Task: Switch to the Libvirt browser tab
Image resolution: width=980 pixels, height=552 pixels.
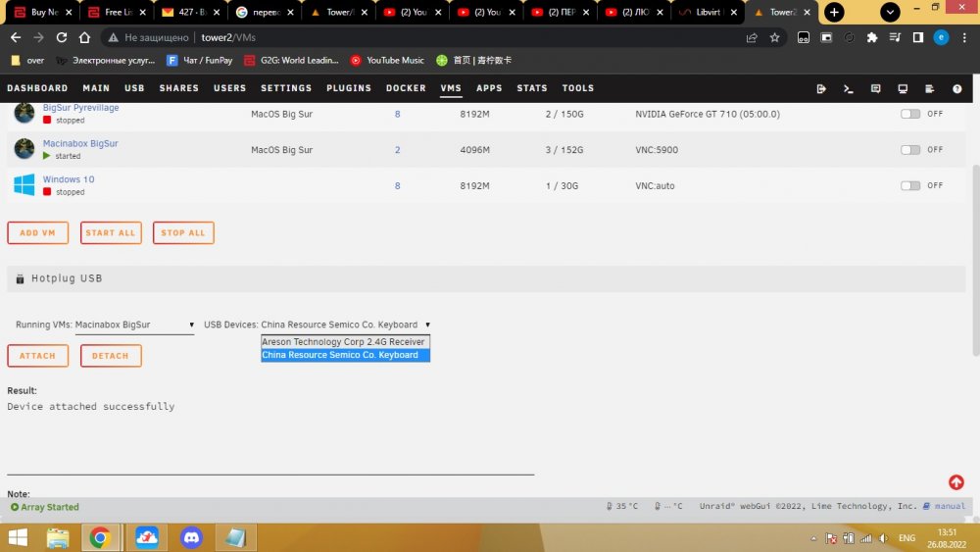Action: pos(709,12)
